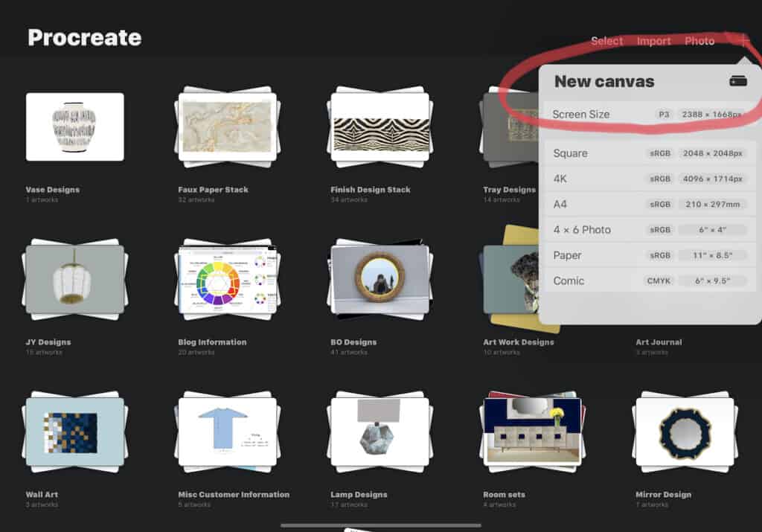Open the Vase Designs artwork
Screen dimensions: 762x532
click(74, 126)
